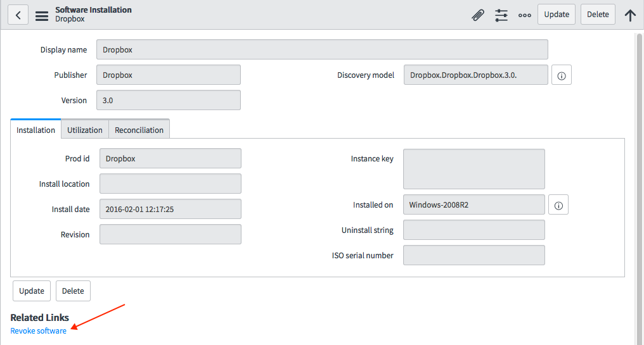Screen dimensions: 644x345
Task: Click Update button in header
Action: coord(557,15)
